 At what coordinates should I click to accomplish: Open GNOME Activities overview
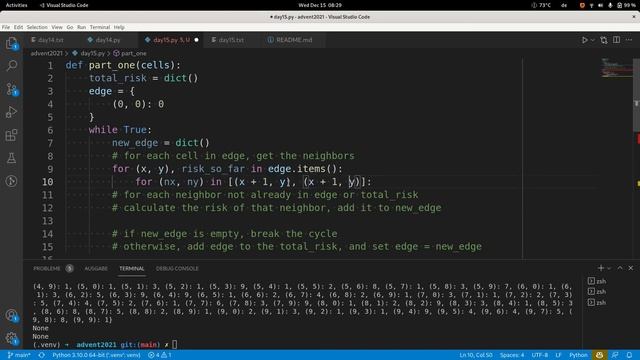pos(16,5)
